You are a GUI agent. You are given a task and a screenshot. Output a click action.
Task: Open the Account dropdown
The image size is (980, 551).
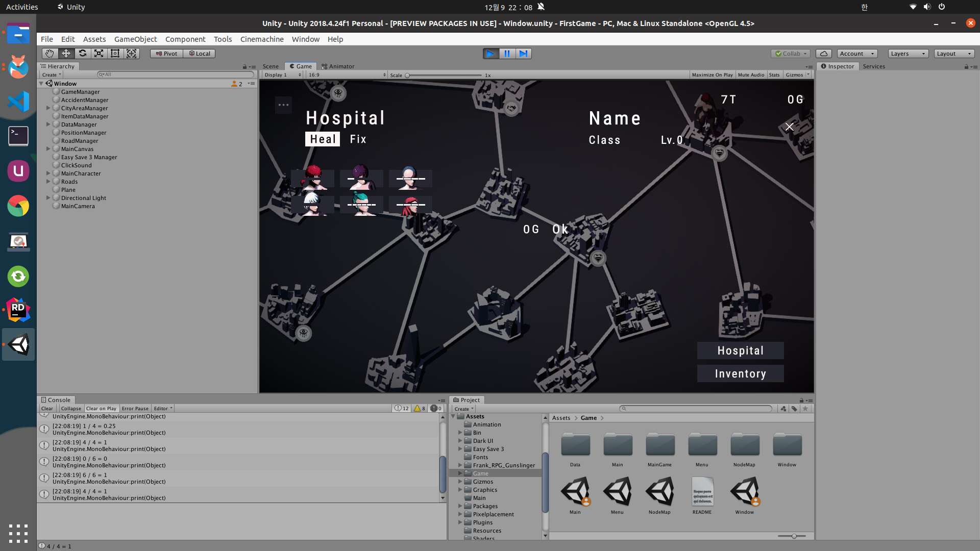[857, 54]
